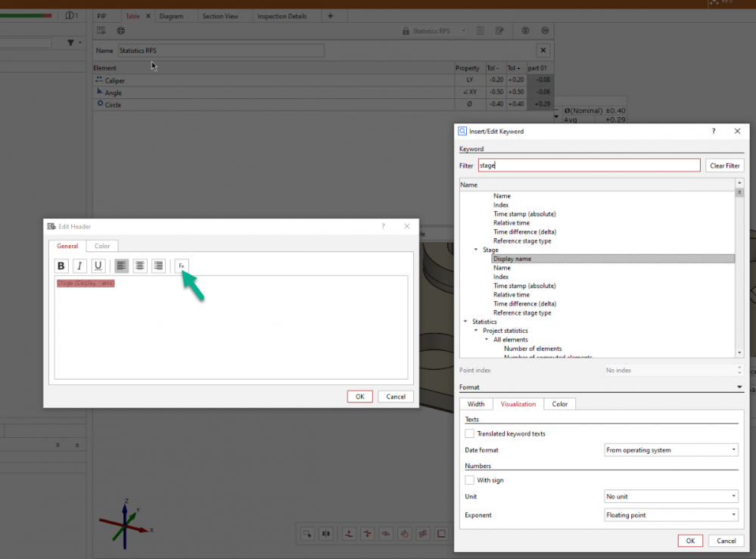Toggle italic formatting in Edit Header
The width and height of the screenshot is (756, 559).
tap(79, 266)
